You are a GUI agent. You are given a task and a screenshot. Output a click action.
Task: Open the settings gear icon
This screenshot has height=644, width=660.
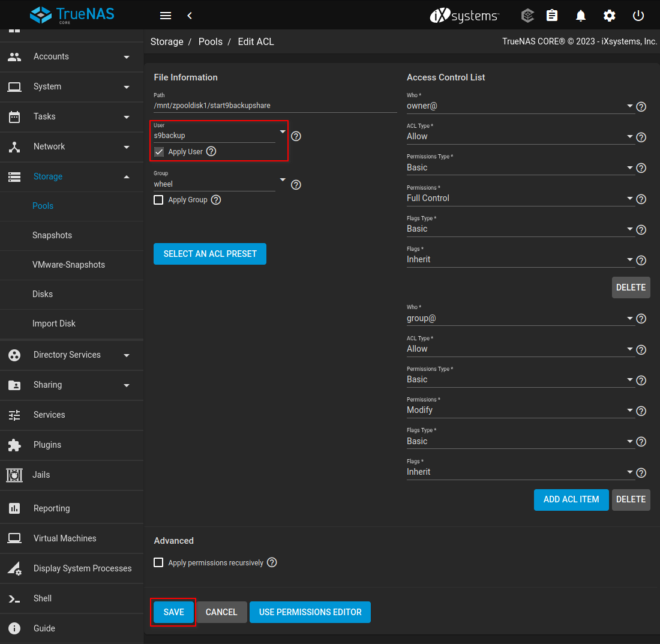coord(610,16)
